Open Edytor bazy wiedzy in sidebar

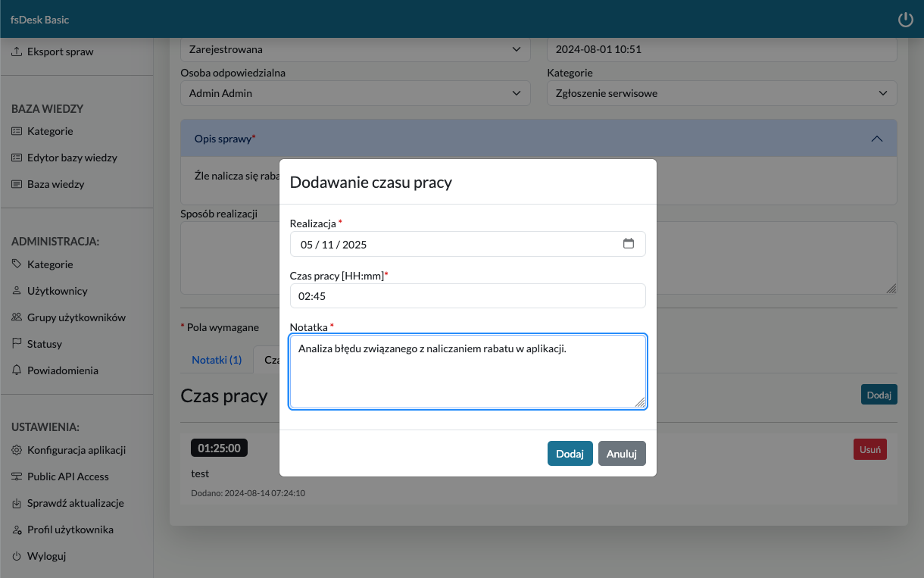tap(72, 158)
